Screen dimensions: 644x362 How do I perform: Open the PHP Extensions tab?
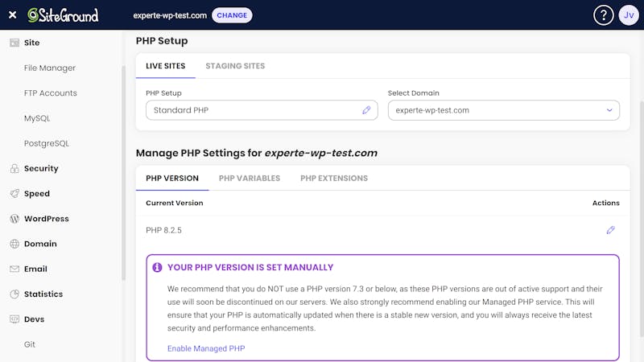click(334, 178)
